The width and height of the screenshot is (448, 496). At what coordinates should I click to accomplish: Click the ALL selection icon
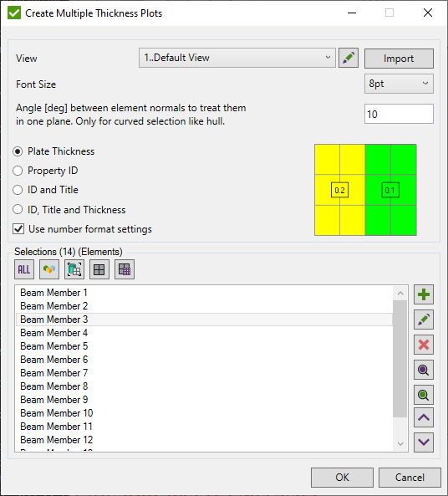click(x=24, y=269)
